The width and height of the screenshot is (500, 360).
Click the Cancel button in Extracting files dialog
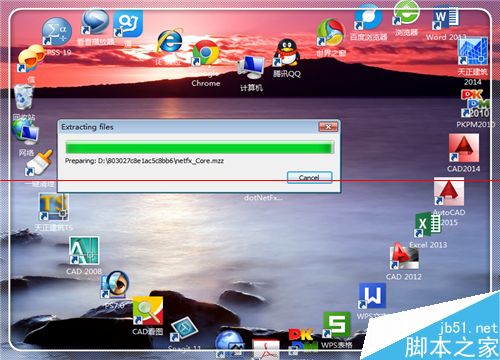coord(309,177)
